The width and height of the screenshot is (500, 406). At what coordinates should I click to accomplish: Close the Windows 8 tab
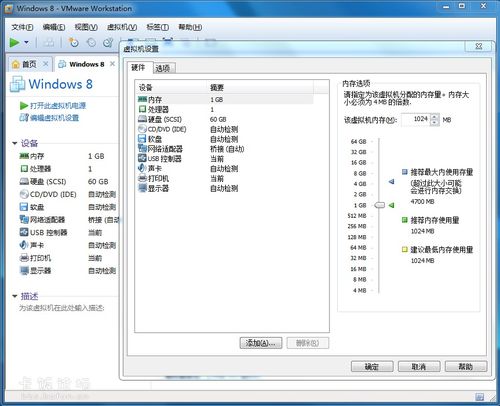(x=113, y=64)
